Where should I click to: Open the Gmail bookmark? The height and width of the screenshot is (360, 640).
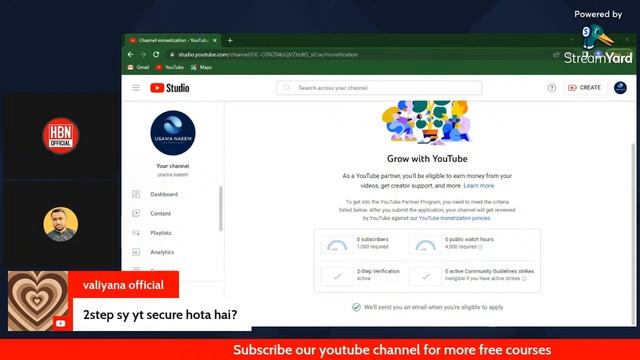pyautogui.click(x=138, y=67)
